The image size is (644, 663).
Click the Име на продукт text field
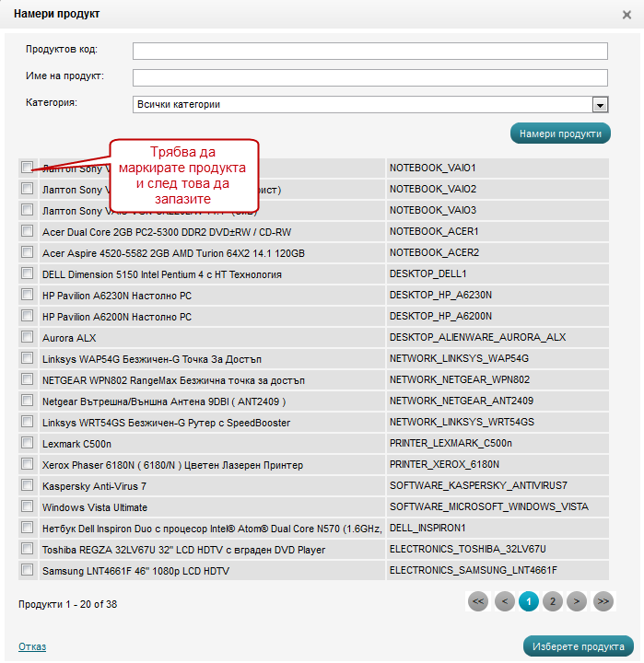coord(369,77)
